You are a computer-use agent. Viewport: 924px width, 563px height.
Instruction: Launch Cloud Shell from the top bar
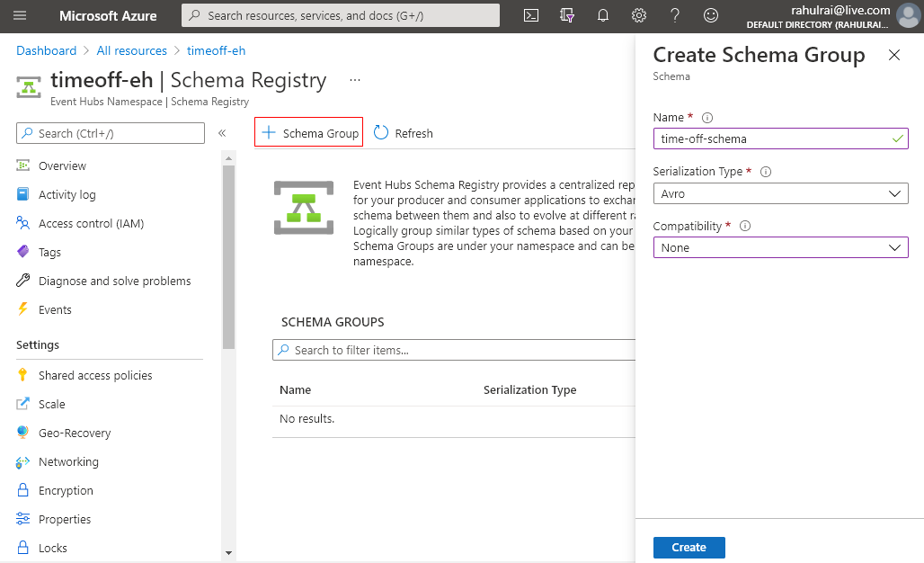pos(532,15)
